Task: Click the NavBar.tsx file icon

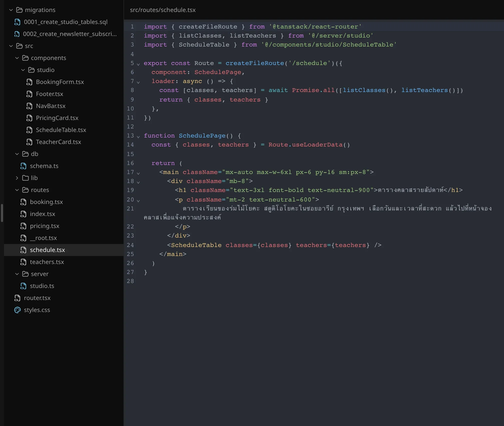Action: tap(29, 106)
